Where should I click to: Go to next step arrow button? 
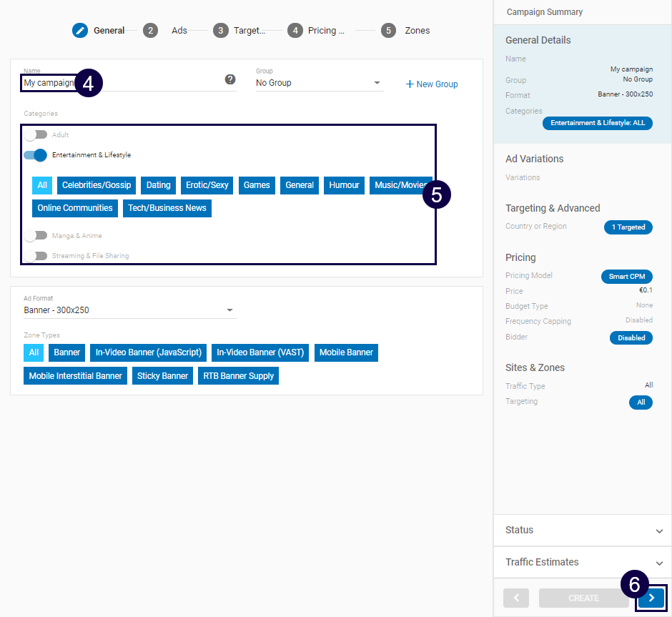tap(651, 598)
